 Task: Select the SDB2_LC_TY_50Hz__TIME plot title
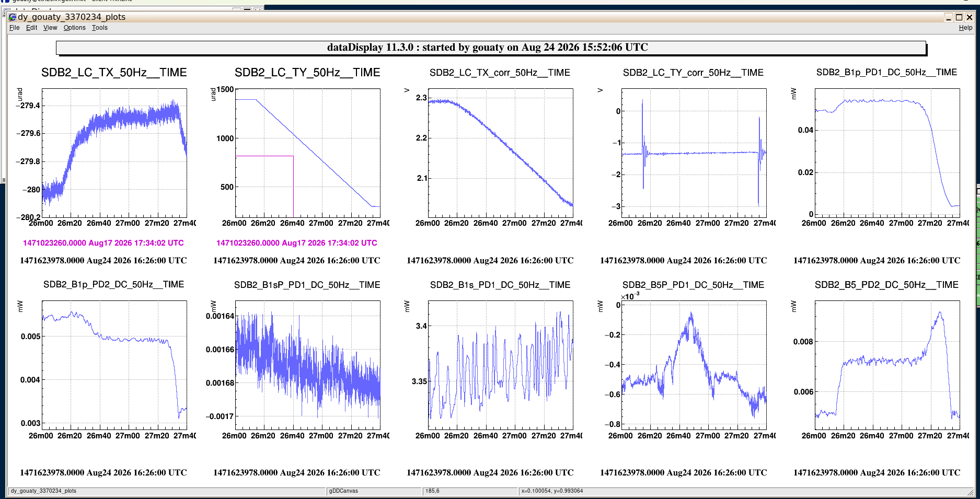point(307,73)
